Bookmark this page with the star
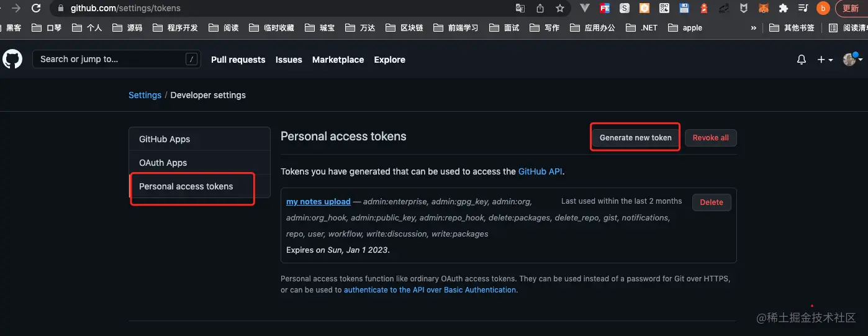 click(x=560, y=8)
